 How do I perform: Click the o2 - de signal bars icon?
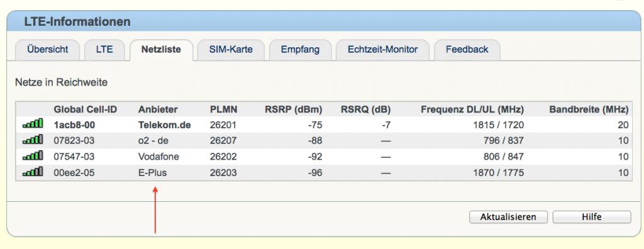pos(33,140)
